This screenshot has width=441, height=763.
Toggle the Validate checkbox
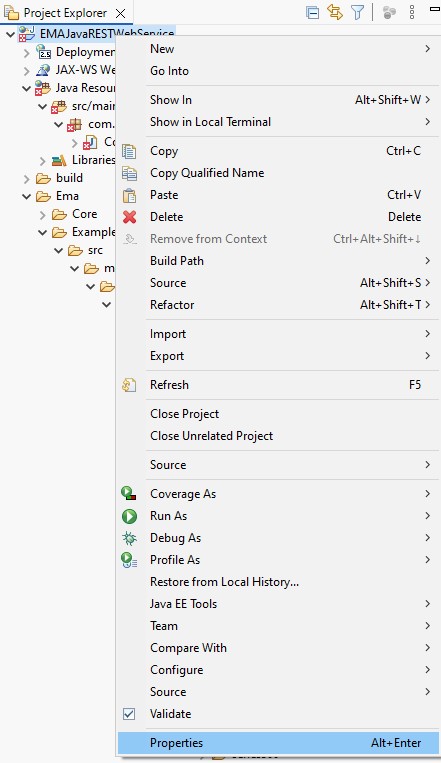[129, 714]
